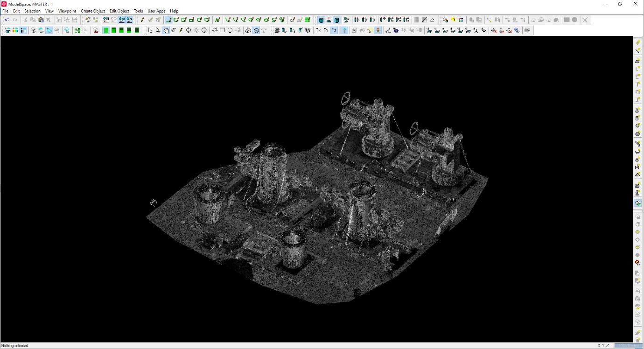Open the Edit Object menu
Viewport: 644px width, 349px height.
pos(119,11)
